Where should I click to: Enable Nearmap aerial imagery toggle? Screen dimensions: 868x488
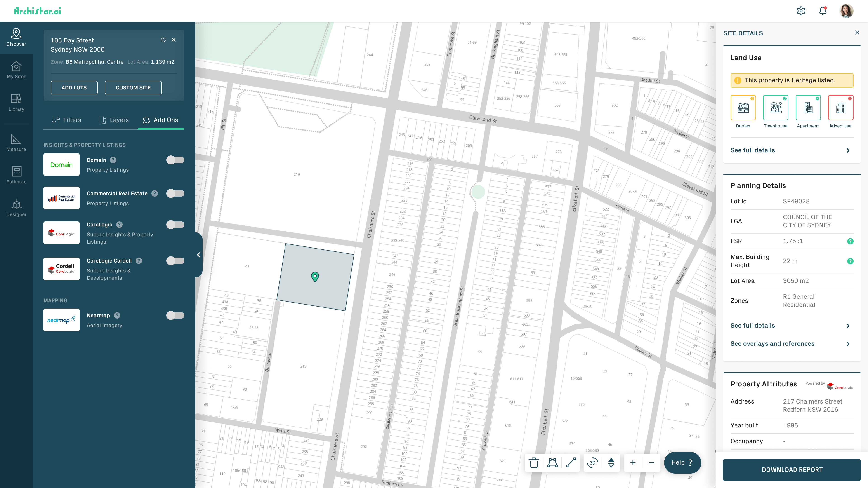pyautogui.click(x=175, y=316)
